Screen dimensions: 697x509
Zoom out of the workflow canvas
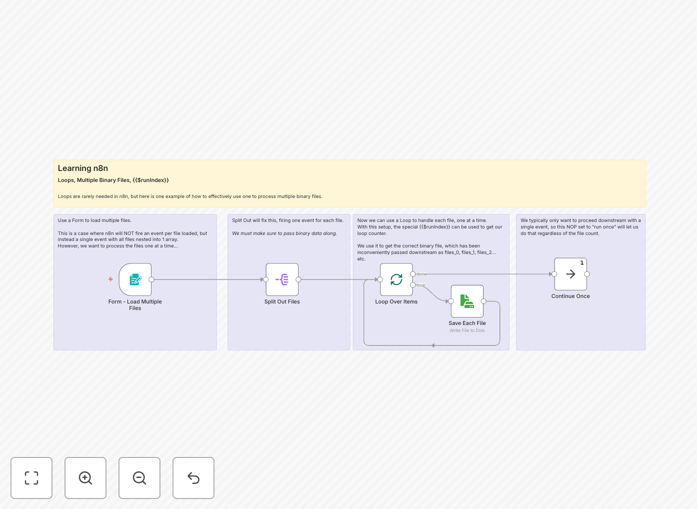click(x=139, y=478)
